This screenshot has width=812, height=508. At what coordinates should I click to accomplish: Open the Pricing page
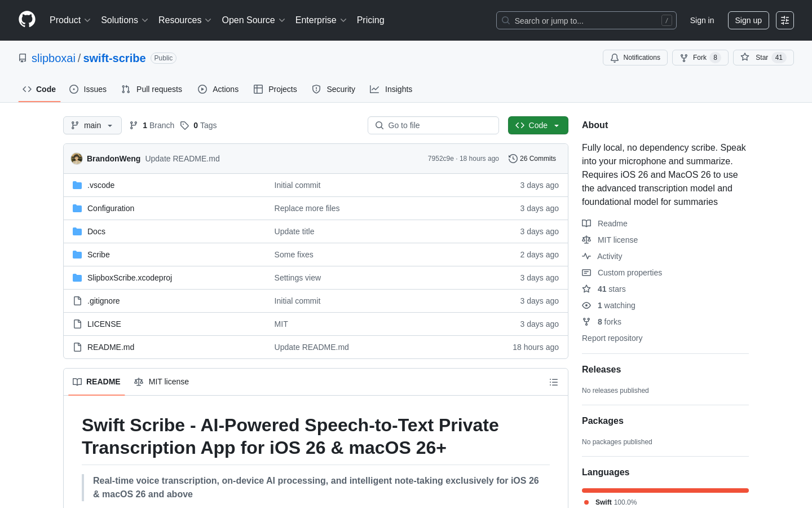370,20
